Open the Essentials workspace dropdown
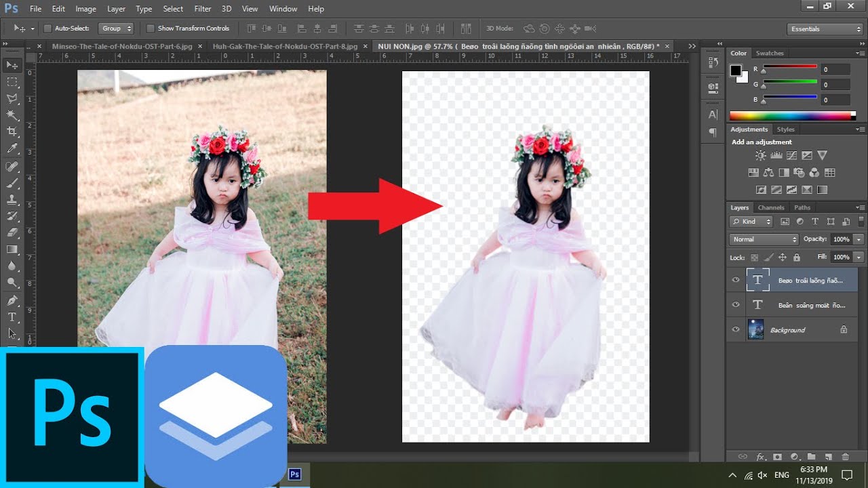The image size is (868, 488). 825,28
